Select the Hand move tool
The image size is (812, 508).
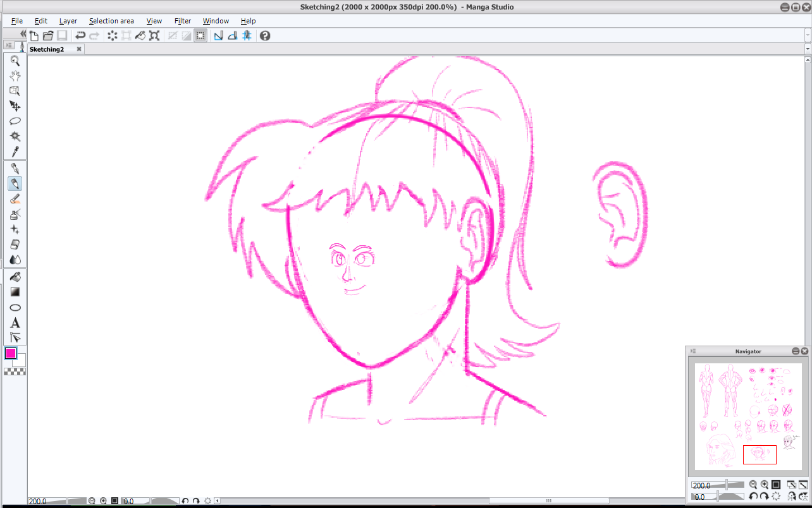pos(15,76)
